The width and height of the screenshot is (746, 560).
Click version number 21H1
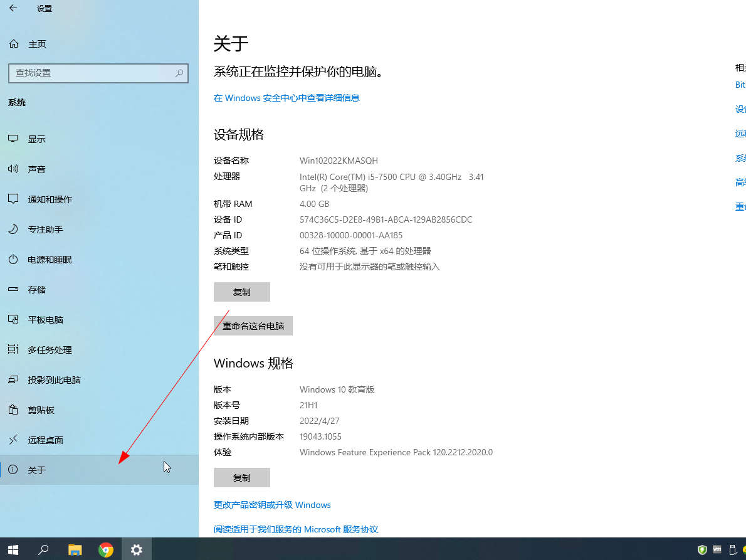coord(308,405)
